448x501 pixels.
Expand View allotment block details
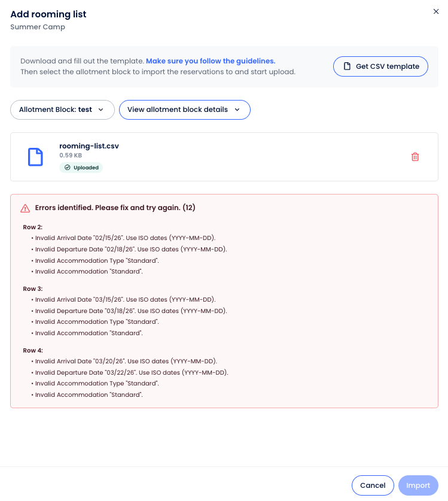pyautogui.click(x=184, y=110)
